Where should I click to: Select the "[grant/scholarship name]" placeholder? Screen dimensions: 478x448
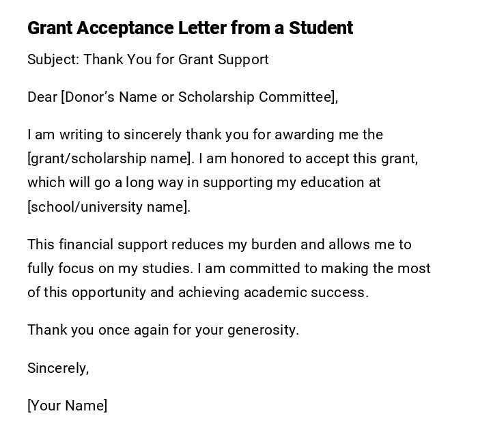pos(110,158)
